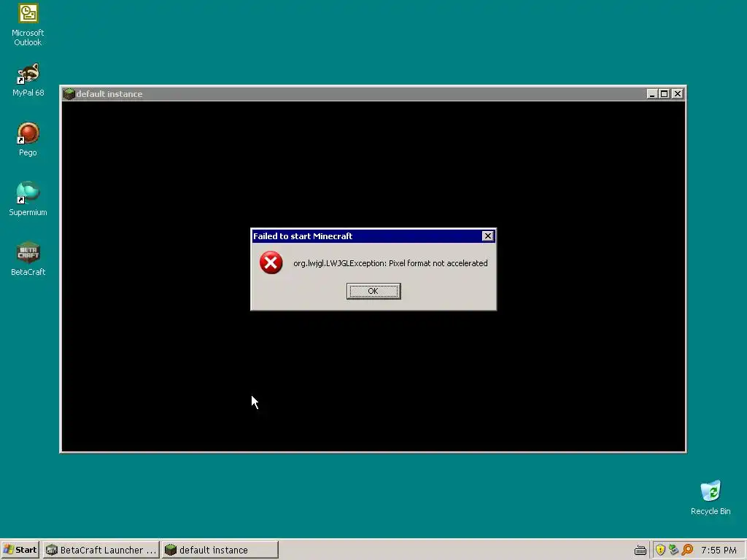Image resolution: width=747 pixels, height=560 pixels.
Task: Select the Pego desktop shortcut
Action: pyautogui.click(x=28, y=139)
